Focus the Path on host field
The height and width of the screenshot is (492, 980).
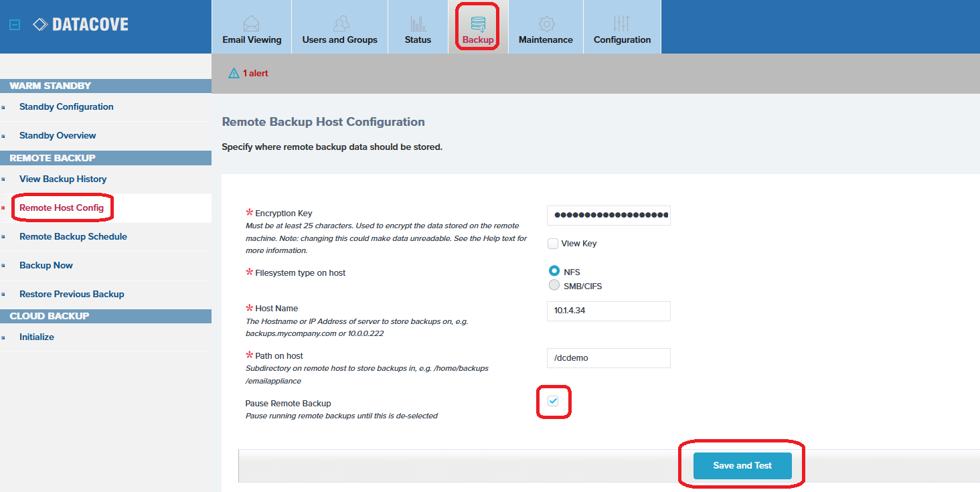(608, 358)
